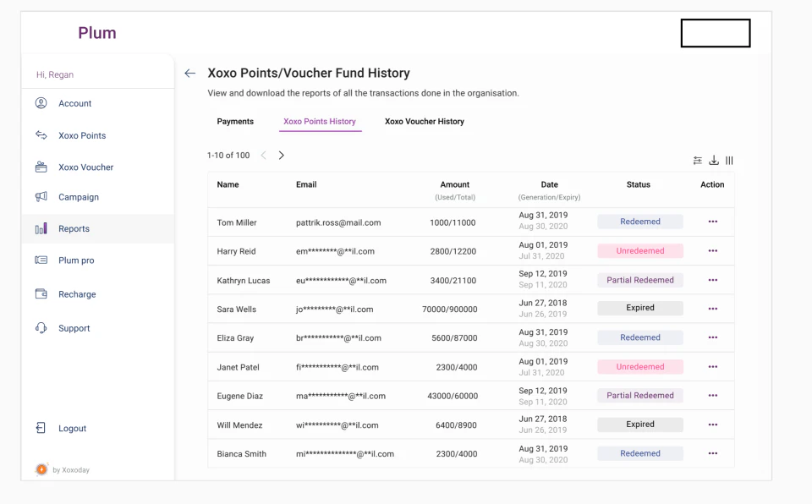Open Plum pro from the sidebar
This screenshot has height=504, width=812.
pos(76,260)
